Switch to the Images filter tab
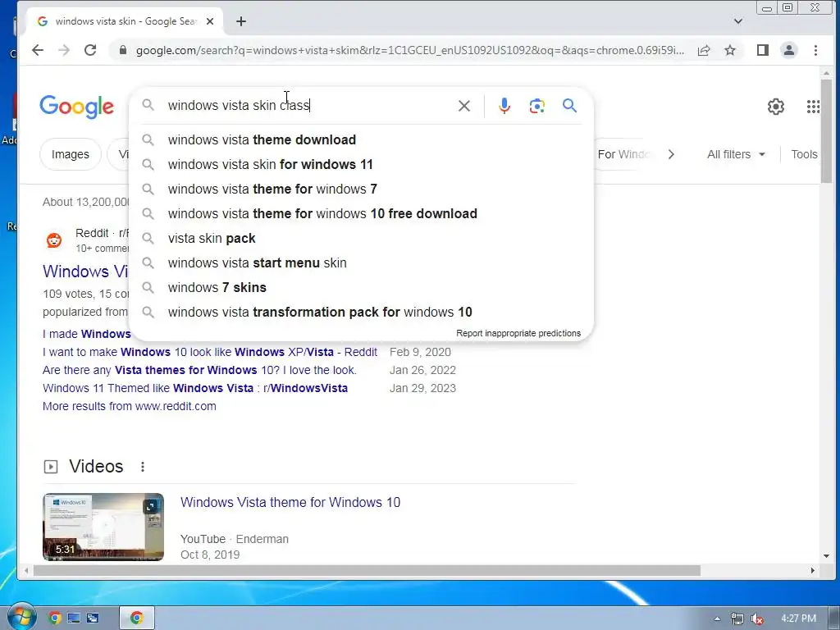The width and height of the screenshot is (840, 630). click(x=71, y=154)
